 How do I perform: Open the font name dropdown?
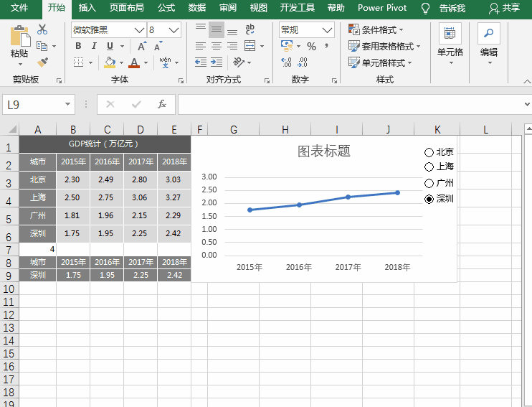139,30
